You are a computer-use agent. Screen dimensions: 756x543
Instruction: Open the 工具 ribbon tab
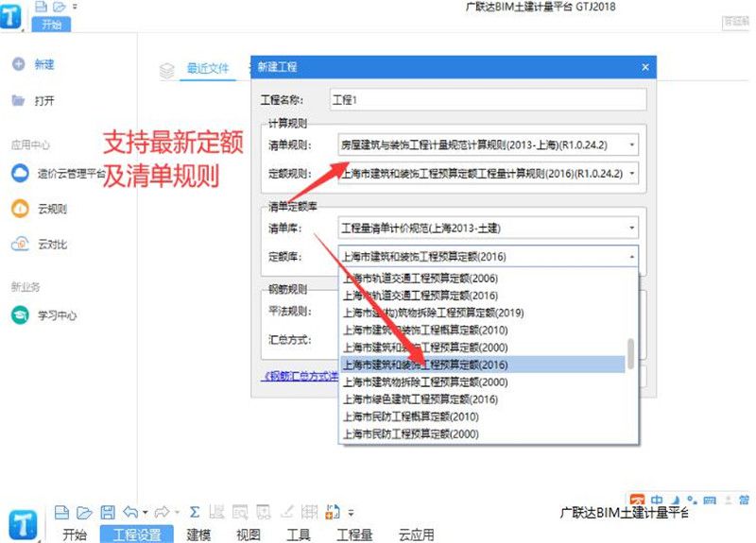(x=299, y=535)
